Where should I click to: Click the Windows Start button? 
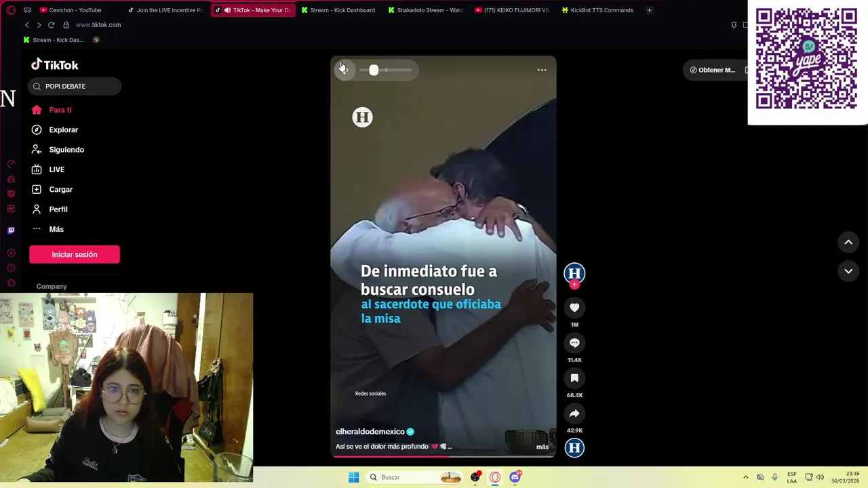(x=353, y=477)
